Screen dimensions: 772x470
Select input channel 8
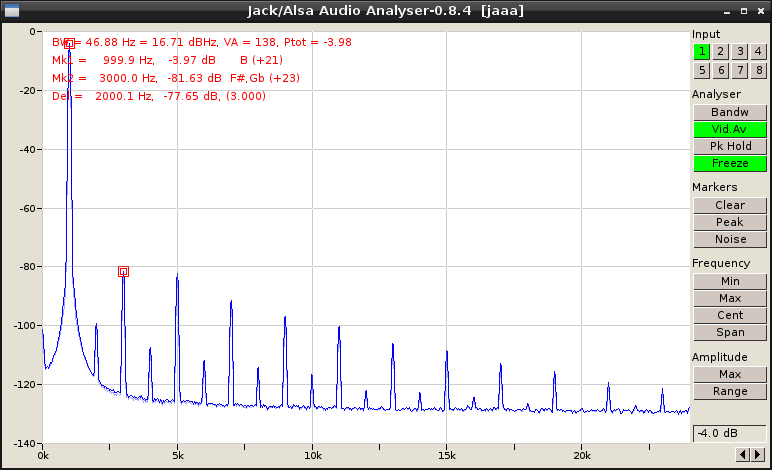point(759,70)
